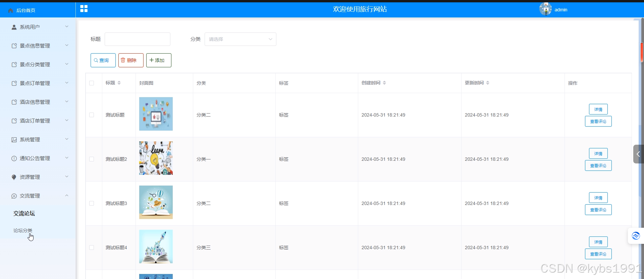The image size is (644, 279).
Task: Click the 添加 add button
Action: 159,60
